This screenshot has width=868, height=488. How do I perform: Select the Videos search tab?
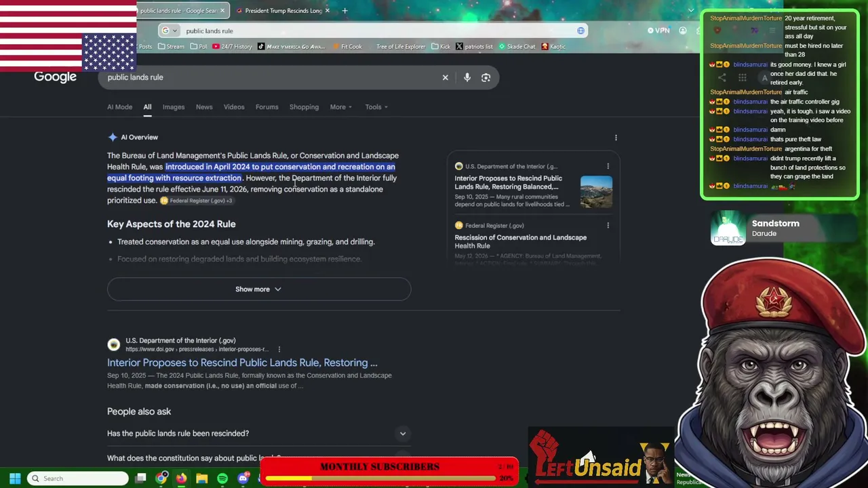pos(234,107)
